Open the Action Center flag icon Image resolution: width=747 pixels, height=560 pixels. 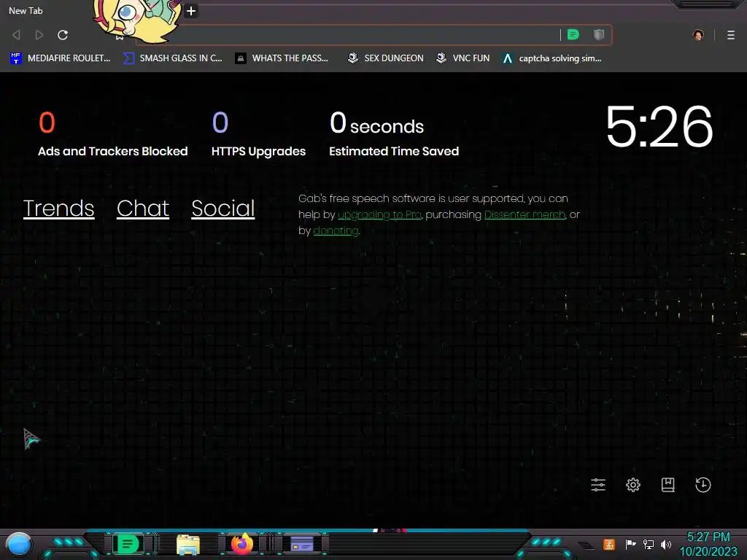[x=630, y=544]
